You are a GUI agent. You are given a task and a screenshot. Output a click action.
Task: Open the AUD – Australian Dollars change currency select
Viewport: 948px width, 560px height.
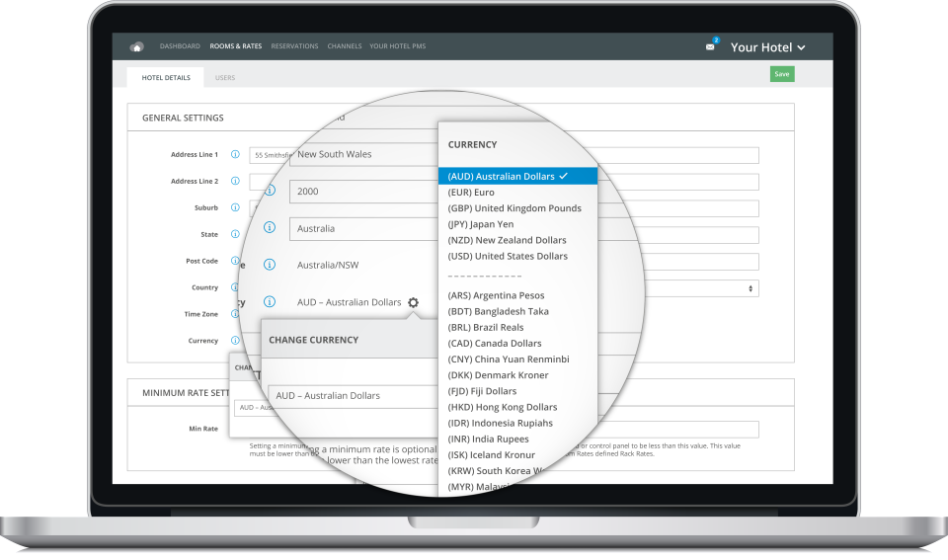click(x=354, y=395)
